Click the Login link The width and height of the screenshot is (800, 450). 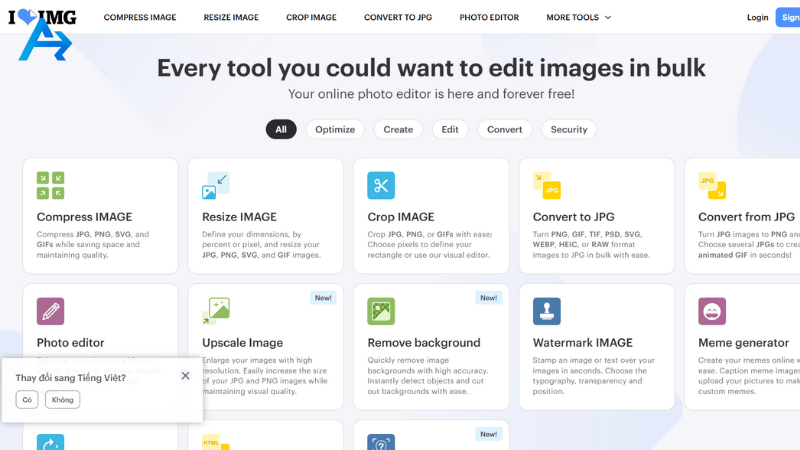(x=758, y=17)
